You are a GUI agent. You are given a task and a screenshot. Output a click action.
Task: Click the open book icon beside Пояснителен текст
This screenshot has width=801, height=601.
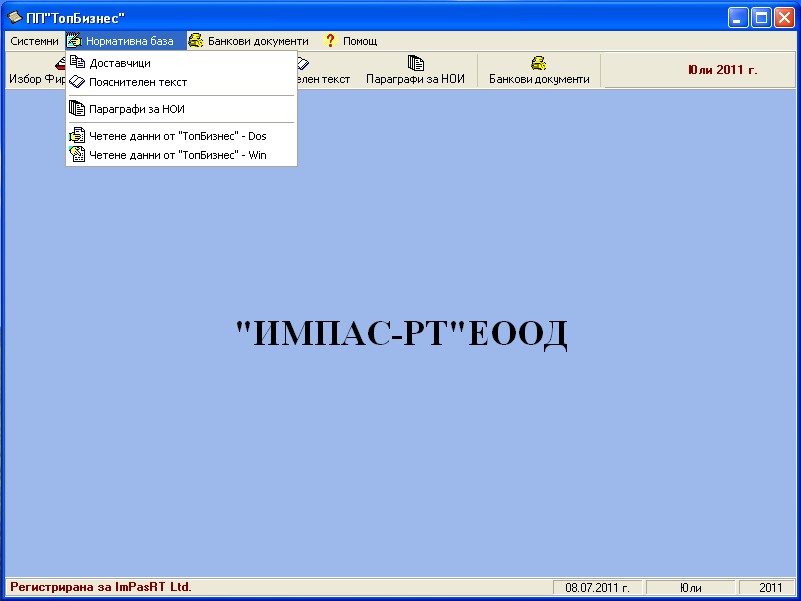[77, 82]
